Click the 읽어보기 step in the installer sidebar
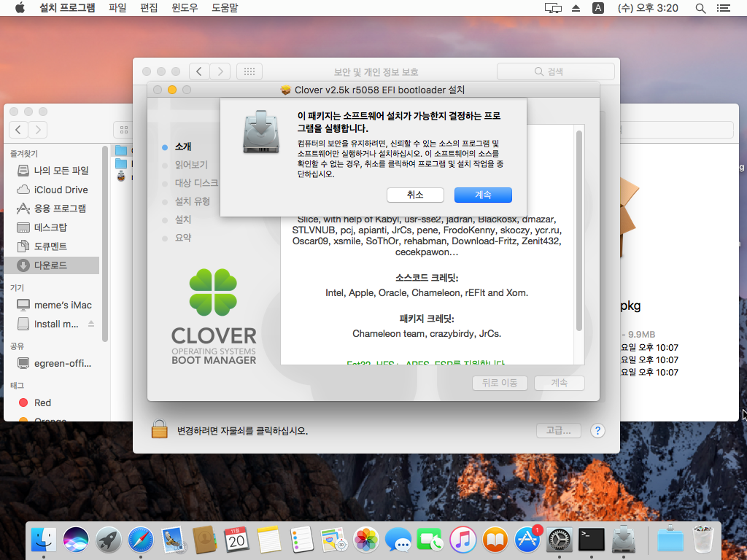Screen dimensions: 747x560 pos(191,165)
